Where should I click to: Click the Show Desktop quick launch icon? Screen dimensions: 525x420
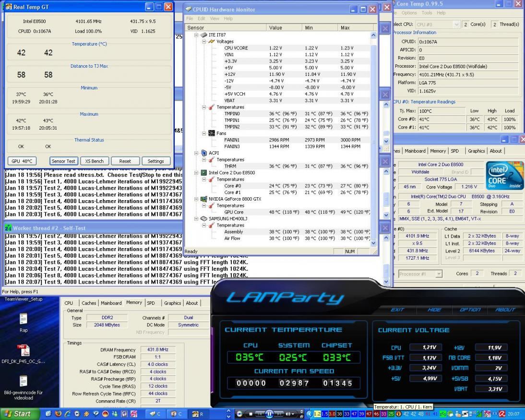[x=48, y=414]
